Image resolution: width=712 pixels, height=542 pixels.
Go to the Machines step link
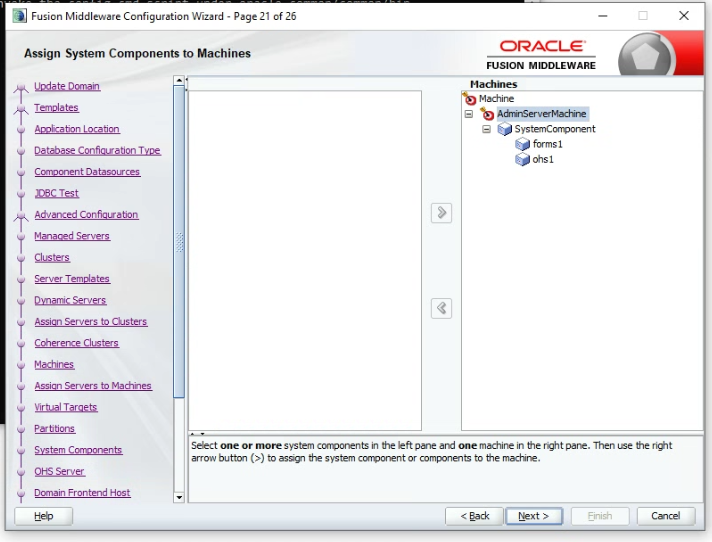click(x=54, y=365)
